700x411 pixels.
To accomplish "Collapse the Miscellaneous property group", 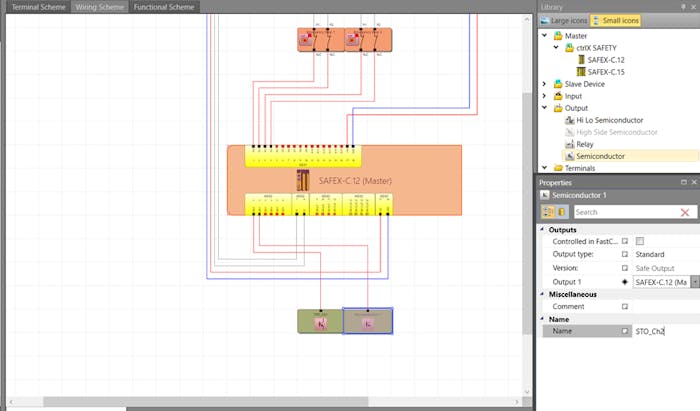I will point(542,294).
